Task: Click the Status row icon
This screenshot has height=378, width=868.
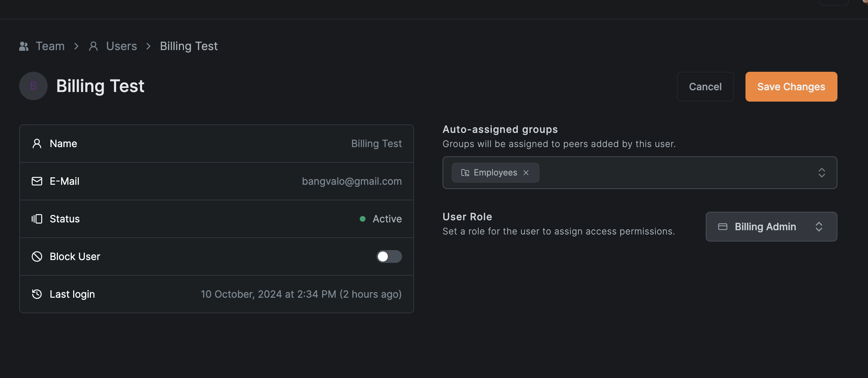Action: (x=37, y=219)
